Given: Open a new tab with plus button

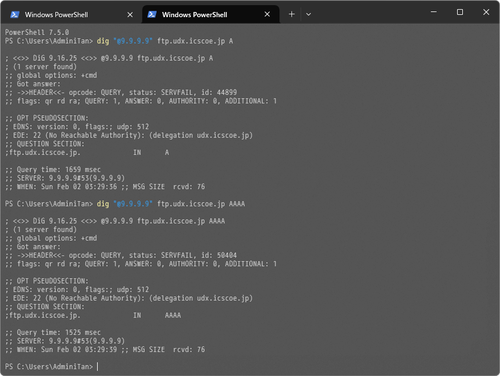Looking at the screenshot, I should [x=292, y=14].
